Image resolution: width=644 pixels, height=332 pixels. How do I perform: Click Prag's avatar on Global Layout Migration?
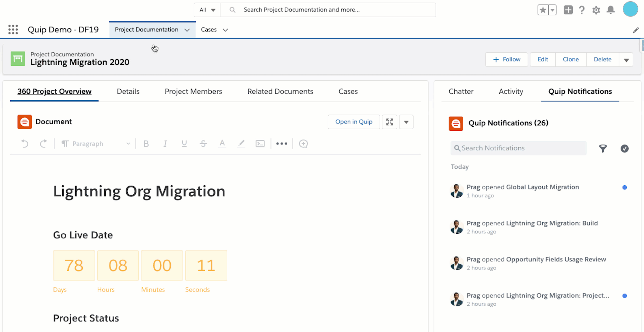tap(457, 191)
